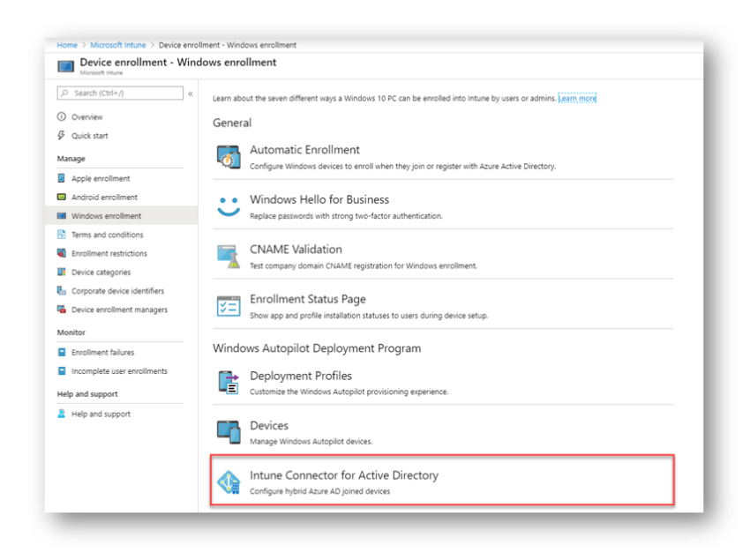Screen dimensions: 750x560
Task: Click the 'Help and support' section heading
Action: (87, 394)
